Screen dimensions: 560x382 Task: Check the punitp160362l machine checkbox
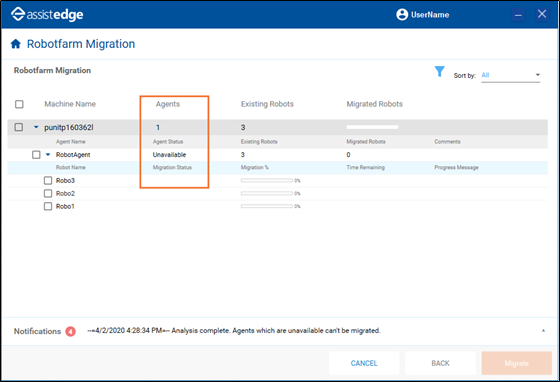(19, 127)
